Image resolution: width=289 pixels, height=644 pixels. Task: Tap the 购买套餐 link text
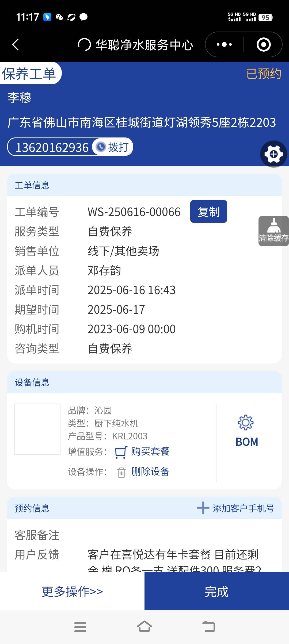pos(150,451)
